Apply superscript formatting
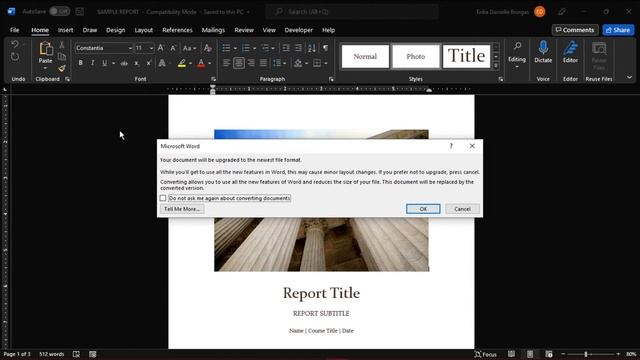This screenshot has height=360, width=640. 149,63
